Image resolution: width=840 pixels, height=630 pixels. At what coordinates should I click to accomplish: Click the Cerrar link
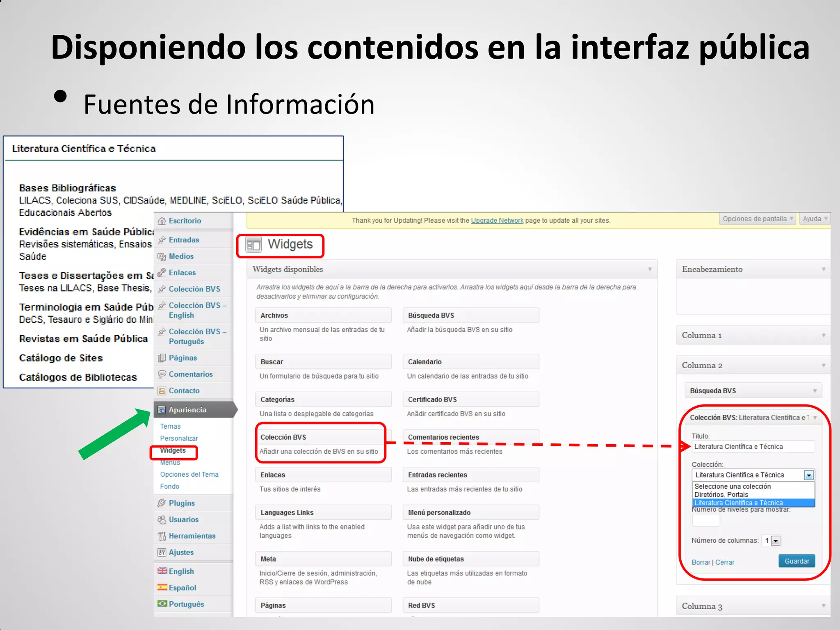click(x=725, y=562)
